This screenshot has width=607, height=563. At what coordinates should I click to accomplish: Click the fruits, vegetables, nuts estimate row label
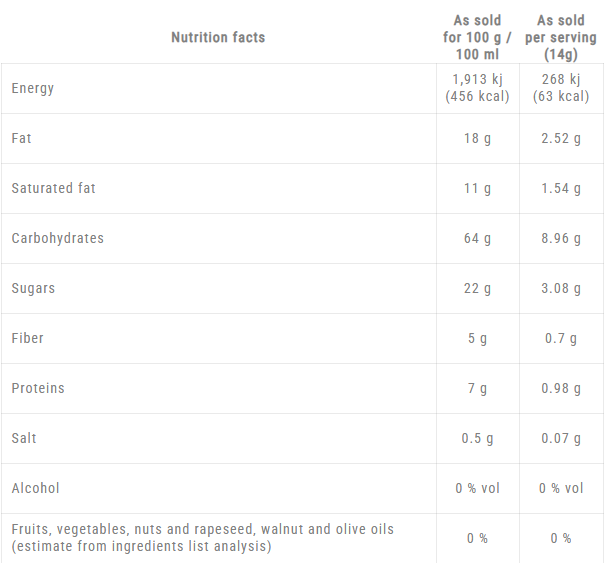pos(202,537)
